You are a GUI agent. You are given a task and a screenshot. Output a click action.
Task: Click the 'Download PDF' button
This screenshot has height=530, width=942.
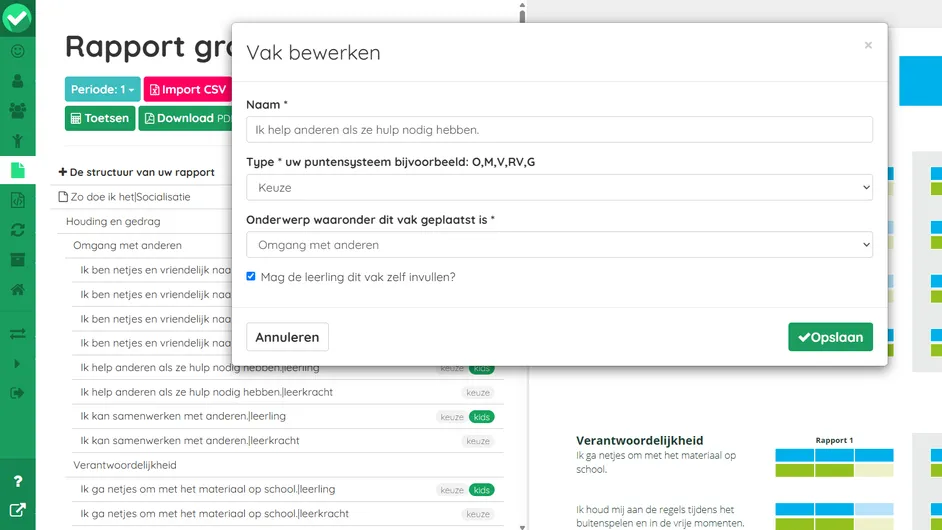click(x=186, y=118)
